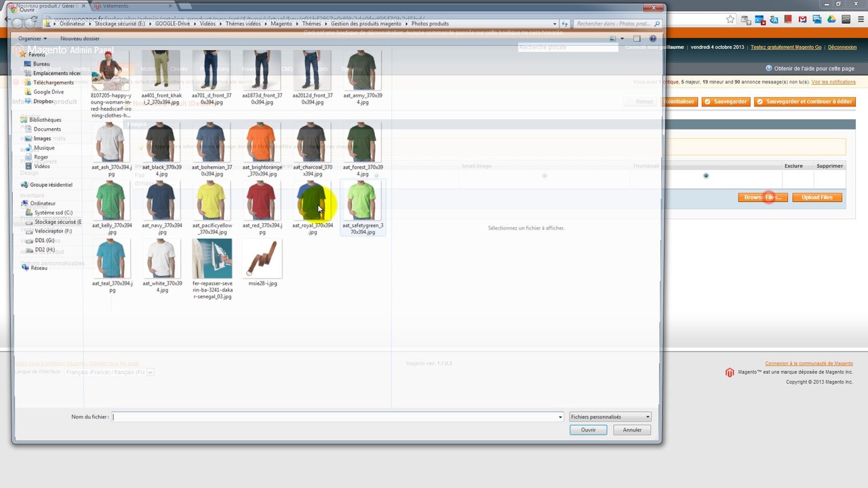Open the Fichiers personnalisés file type dropdown
The width and height of the screenshot is (868, 488).
pyautogui.click(x=610, y=417)
